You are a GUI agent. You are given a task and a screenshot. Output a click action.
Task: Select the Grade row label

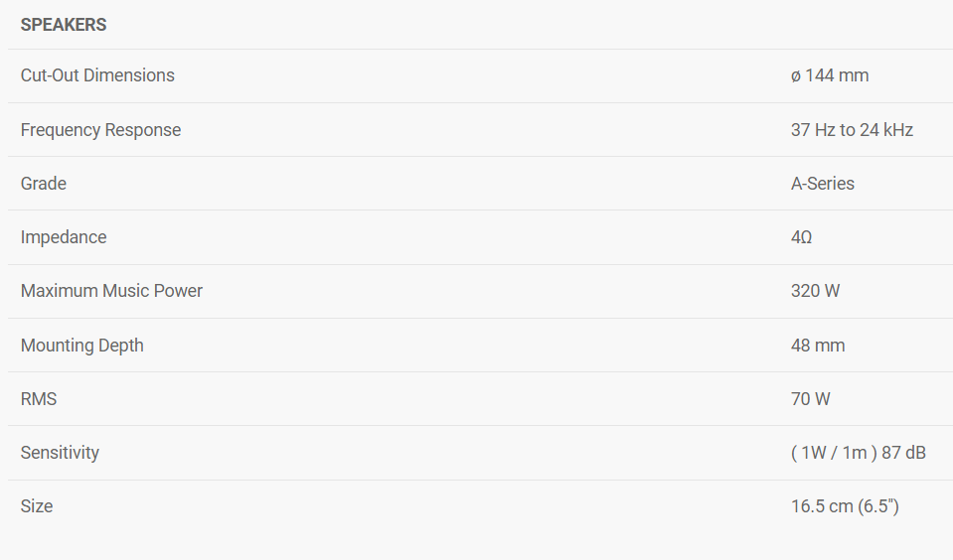tap(44, 184)
